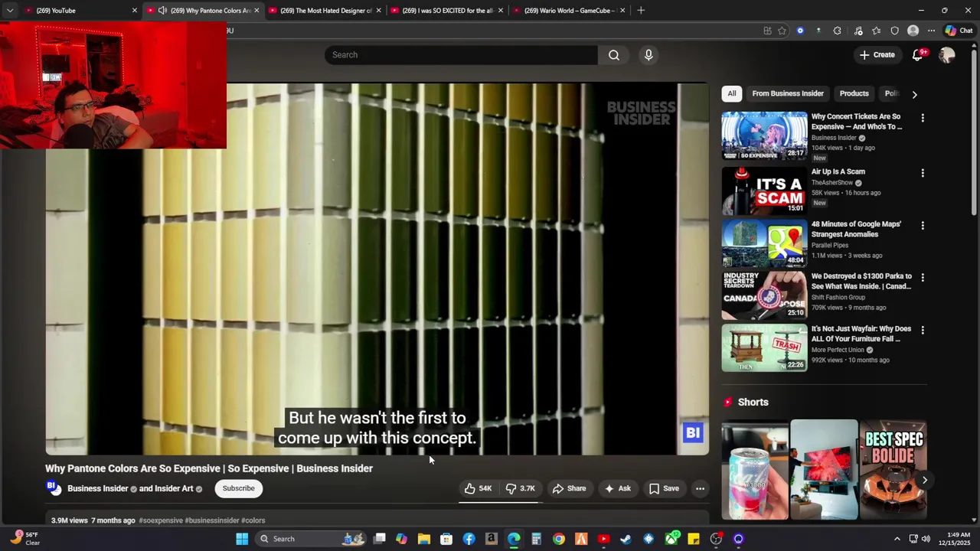Click the YouTube search magnifier button

tap(614, 55)
